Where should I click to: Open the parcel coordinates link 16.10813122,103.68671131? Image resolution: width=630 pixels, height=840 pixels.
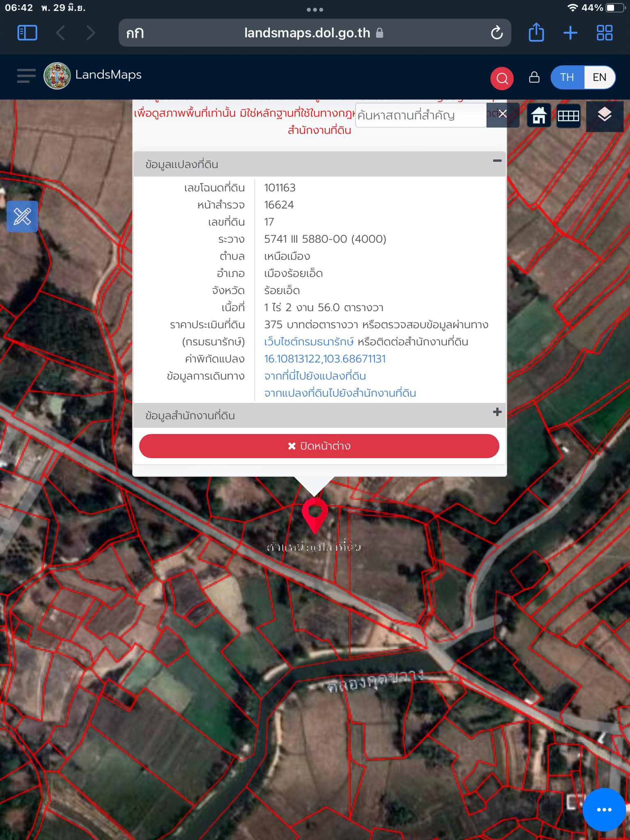325,359
